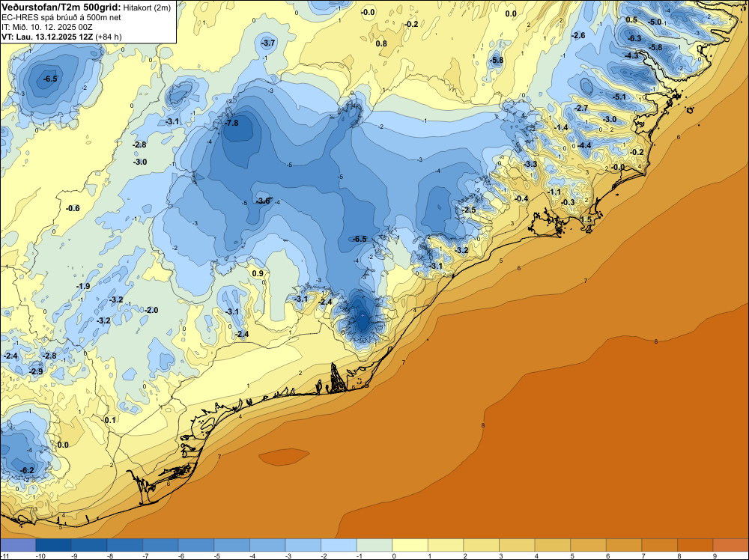Click the legend tick label -11
Screen dimensions: 749x560
6,556
